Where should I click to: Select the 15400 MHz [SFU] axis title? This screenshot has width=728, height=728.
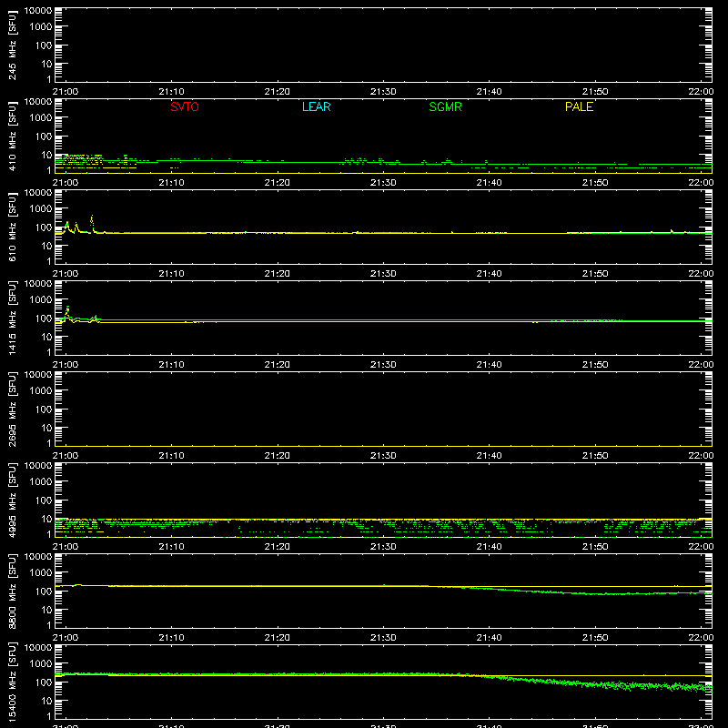(x=12, y=682)
